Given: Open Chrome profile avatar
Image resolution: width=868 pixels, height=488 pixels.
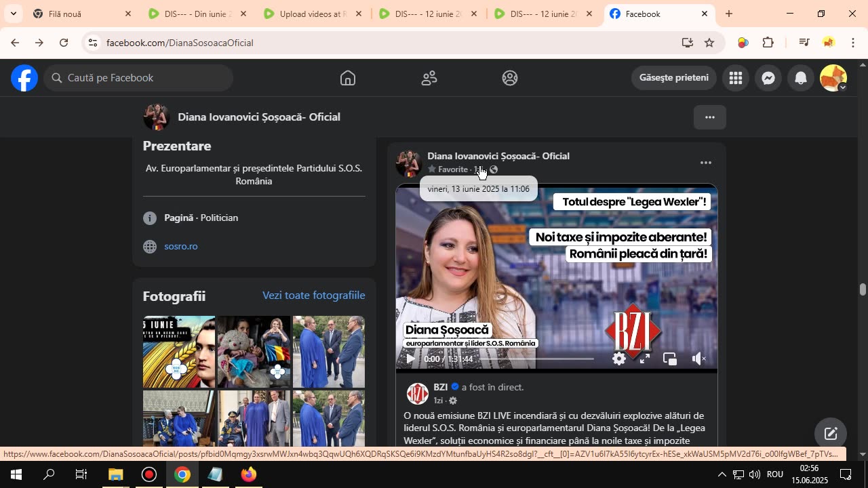Looking at the screenshot, I should (x=829, y=43).
